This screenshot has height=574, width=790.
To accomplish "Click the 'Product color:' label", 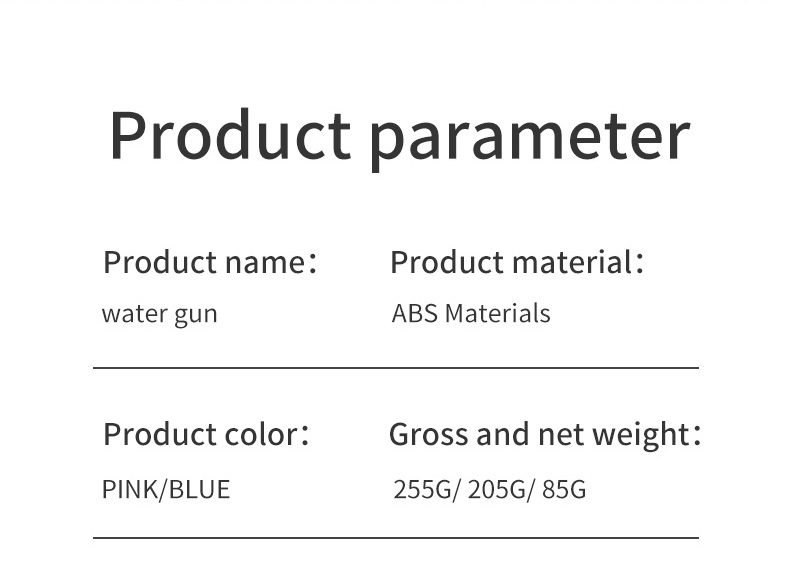I will (206, 434).
